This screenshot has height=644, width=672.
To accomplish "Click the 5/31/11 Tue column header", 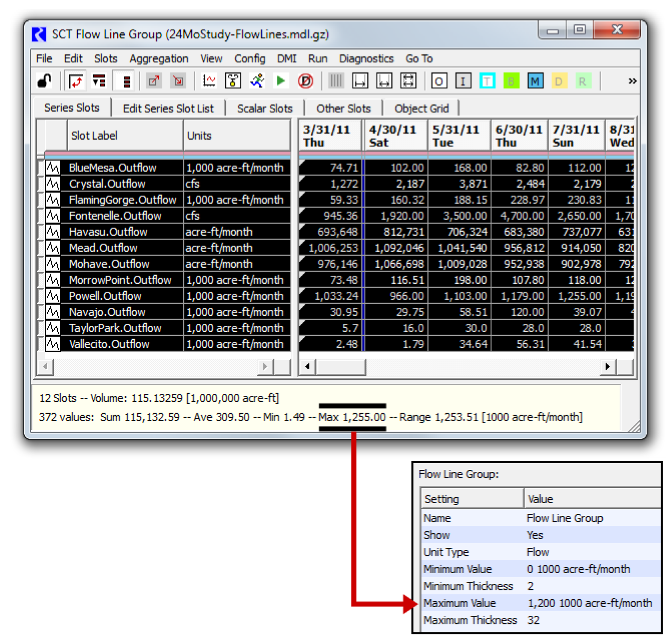I will tap(459, 136).
